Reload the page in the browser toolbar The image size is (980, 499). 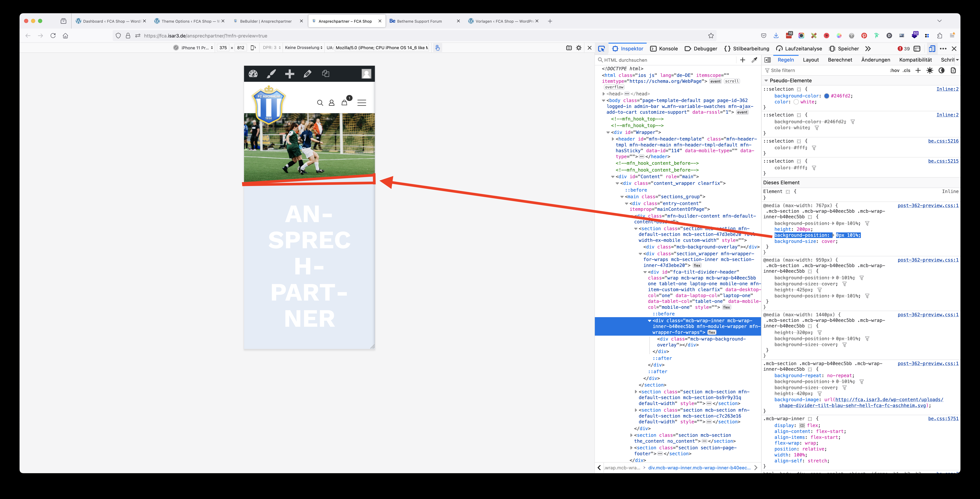point(53,36)
